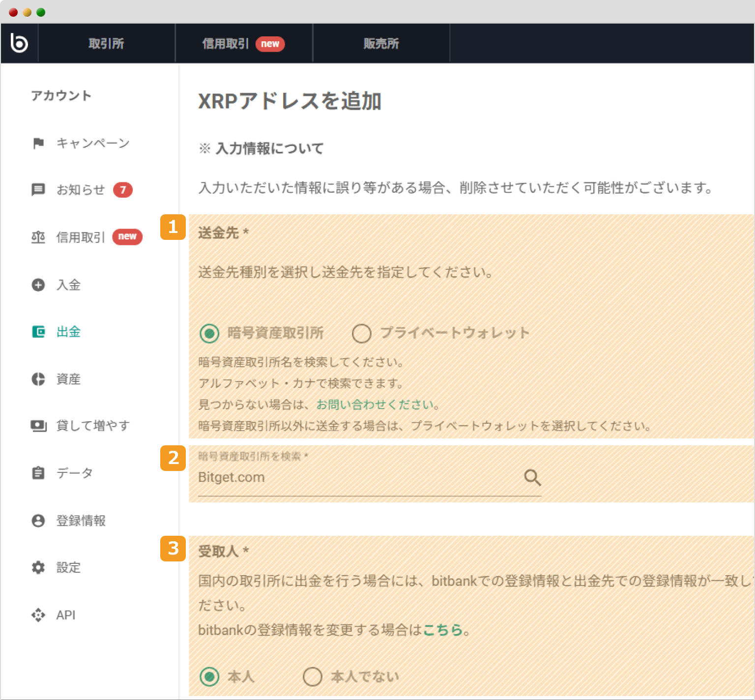Select the 暗号資産取引所 radio button
Viewport: 755px width, 700px height.
[210, 333]
